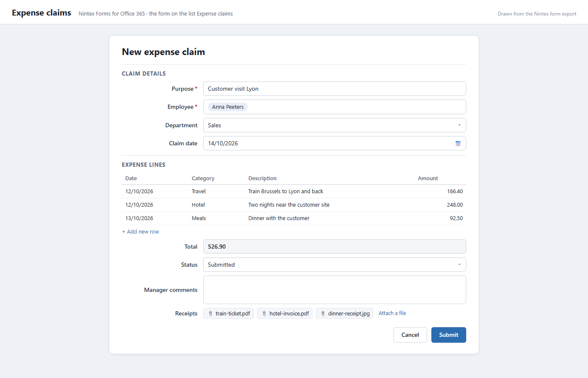588x378 pixels.
Task: Open the Status dropdown showing Submitted
Action: point(335,265)
